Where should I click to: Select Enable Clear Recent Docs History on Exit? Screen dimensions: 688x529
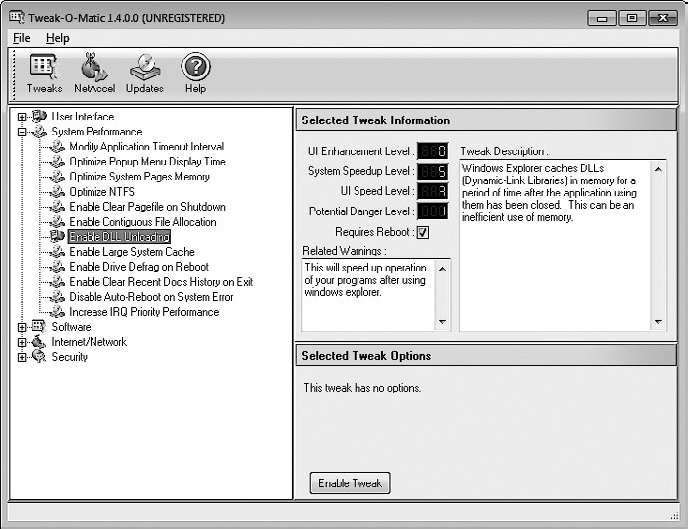click(161, 282)
